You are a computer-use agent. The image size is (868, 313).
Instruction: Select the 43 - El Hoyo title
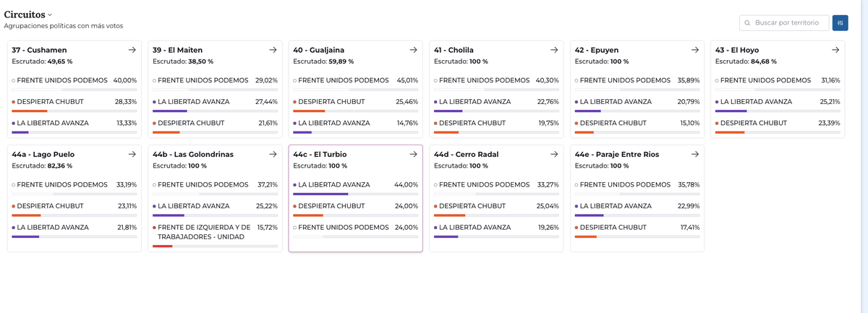737,51
